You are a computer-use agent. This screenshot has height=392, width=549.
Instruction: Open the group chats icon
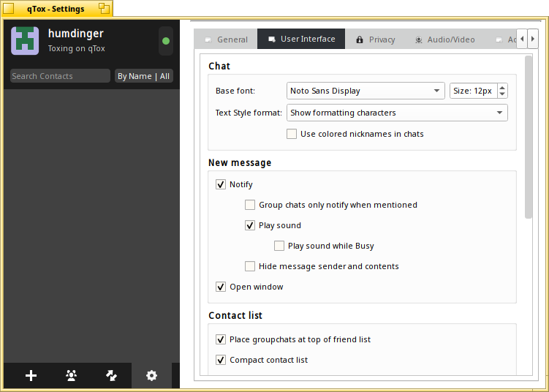point(71,375)
